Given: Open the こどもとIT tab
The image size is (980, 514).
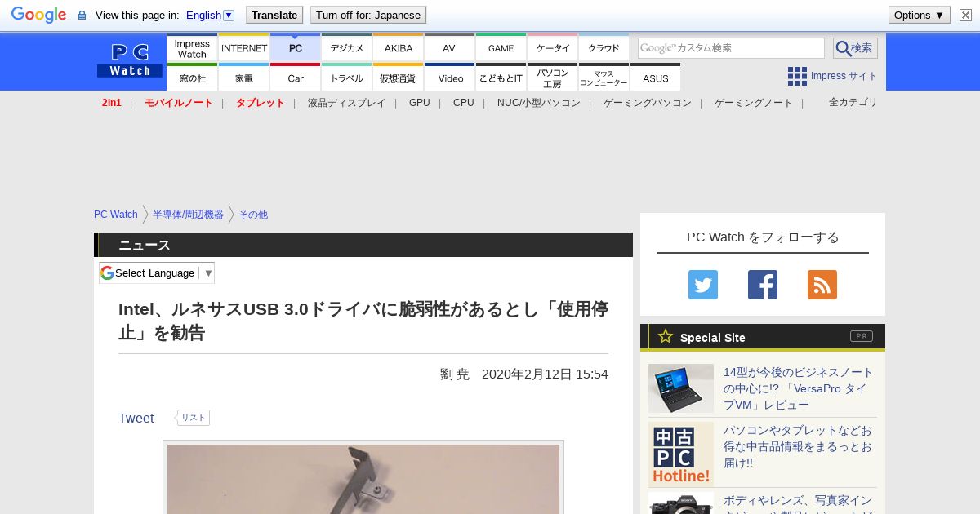Looking at the screenshot, I should (x=501, y=78).
